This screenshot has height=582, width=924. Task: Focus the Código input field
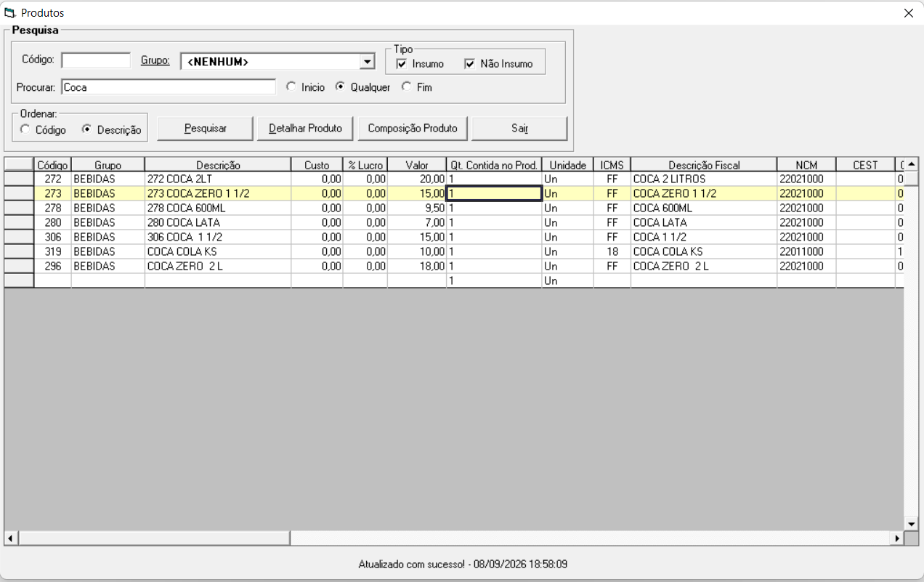pos(96,60)
